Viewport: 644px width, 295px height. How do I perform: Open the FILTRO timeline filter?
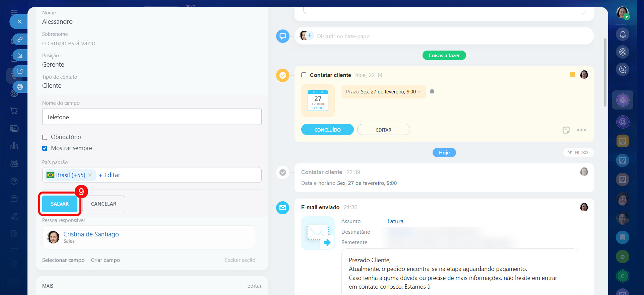pos(578,153)
